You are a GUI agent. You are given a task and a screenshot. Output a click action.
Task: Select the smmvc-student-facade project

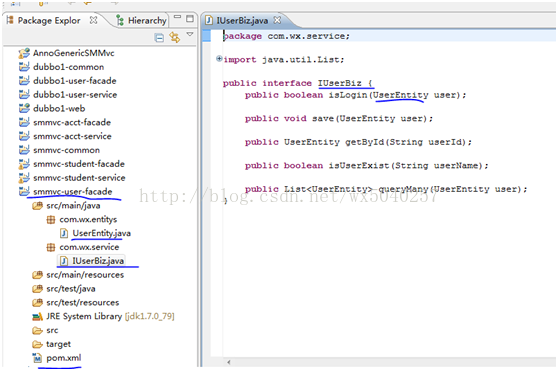point(79,164)
